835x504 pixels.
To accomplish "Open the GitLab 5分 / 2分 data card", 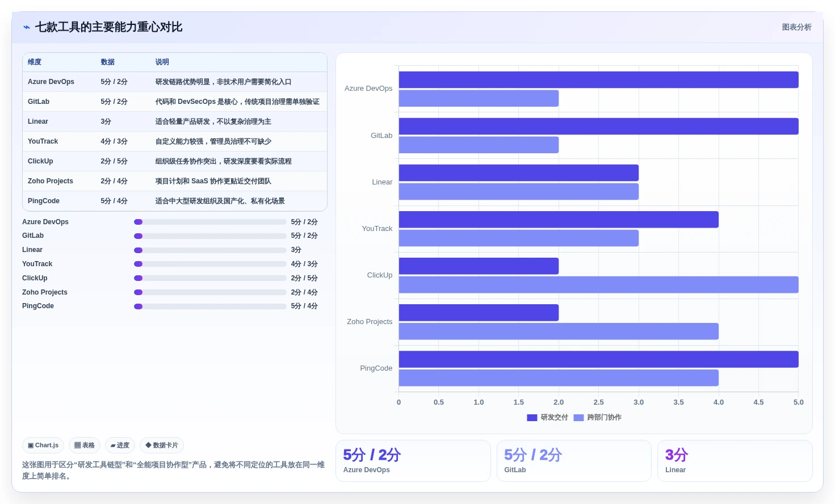I will pos(574,461).
